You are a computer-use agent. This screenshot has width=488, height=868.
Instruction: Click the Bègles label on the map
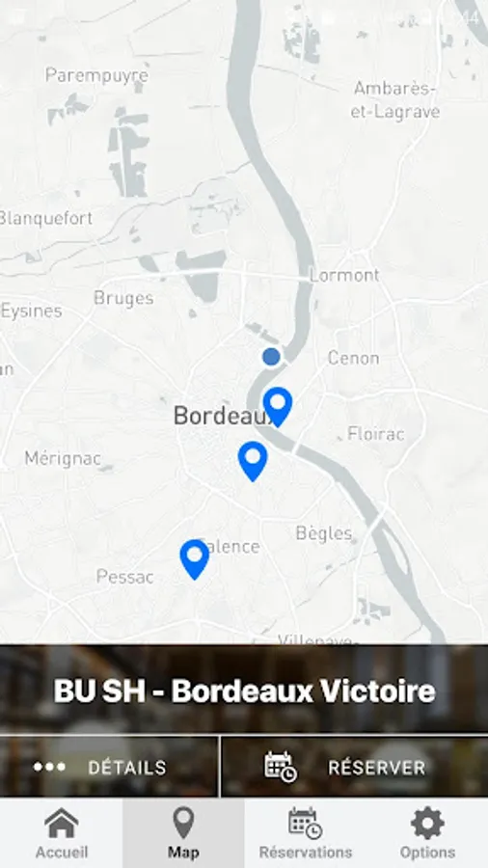(324, 533)
